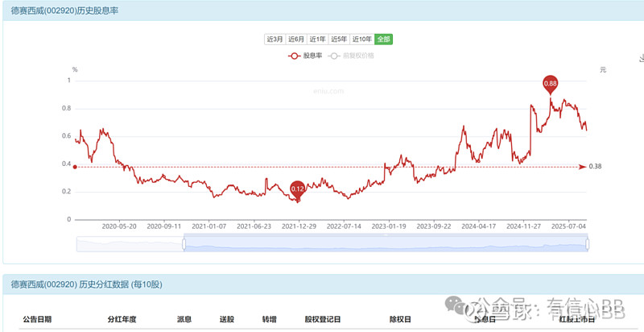Click the green 全部 range button

(x=384, y=39)
